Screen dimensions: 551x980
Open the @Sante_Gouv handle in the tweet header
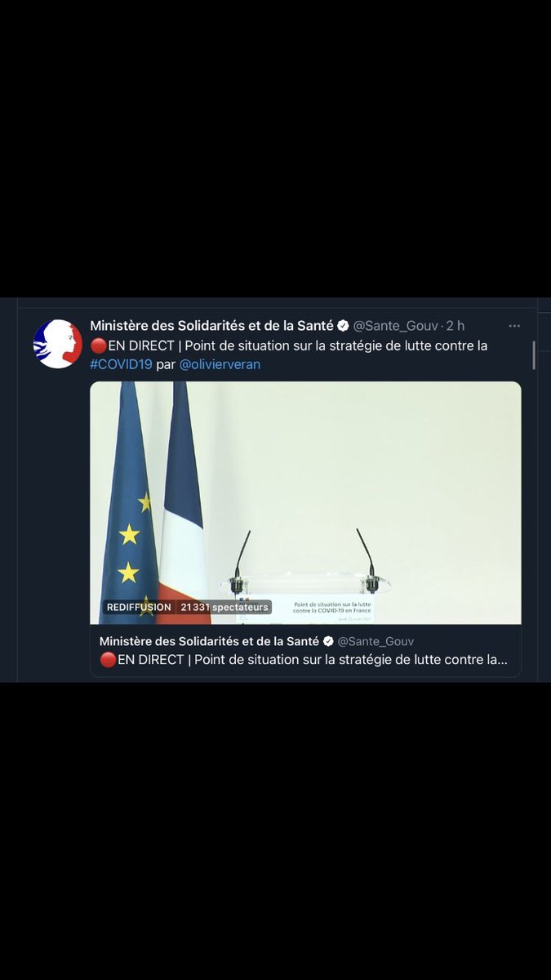coord(396,326)
